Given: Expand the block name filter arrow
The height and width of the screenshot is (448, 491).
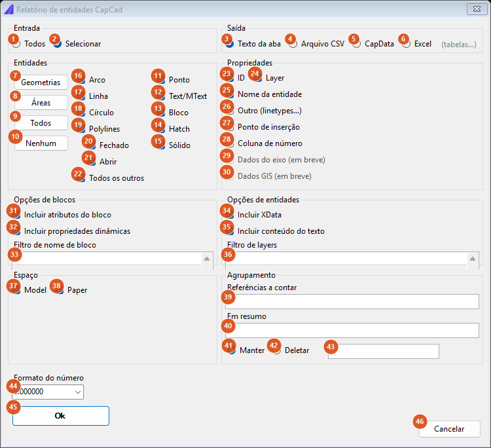Looking at the screenshot, I should [x=207, y=259].
